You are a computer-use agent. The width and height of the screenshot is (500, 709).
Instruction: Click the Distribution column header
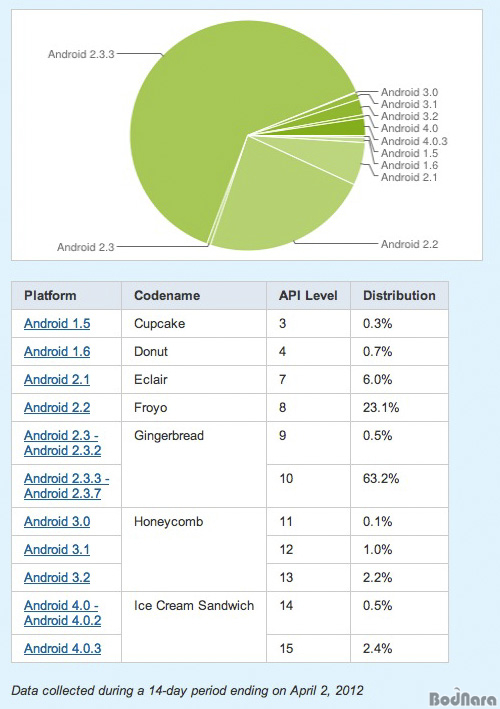tap(399, 295)
